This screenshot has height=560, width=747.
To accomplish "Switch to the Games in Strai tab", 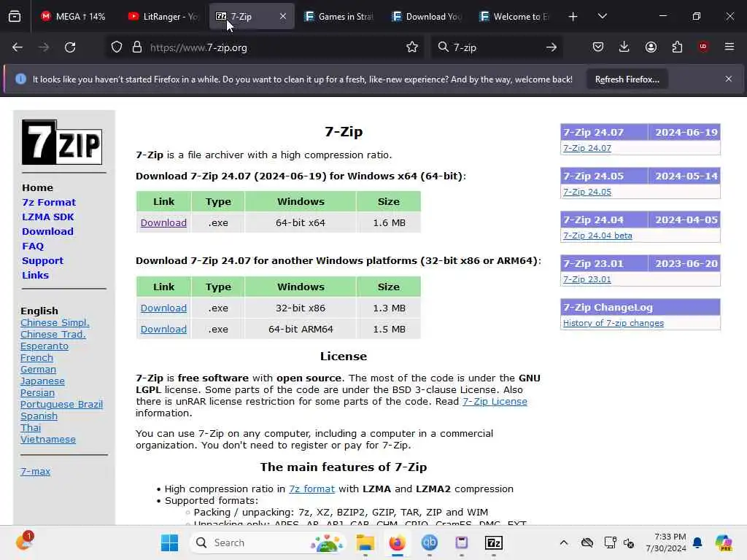I will [339, 16].
